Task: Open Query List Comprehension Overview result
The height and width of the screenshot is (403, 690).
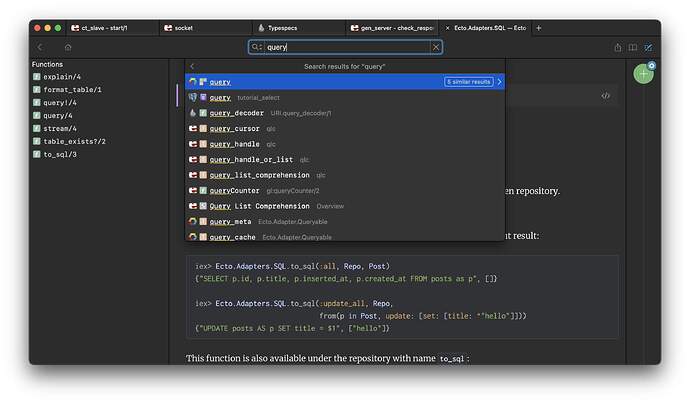Action: pyautogui.click(x=345, y=206)
